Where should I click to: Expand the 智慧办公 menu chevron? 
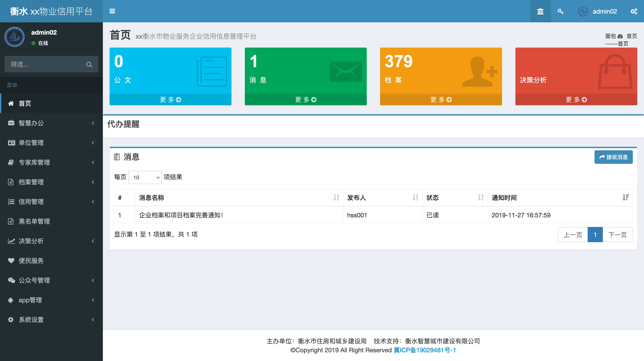pos(93,123)
